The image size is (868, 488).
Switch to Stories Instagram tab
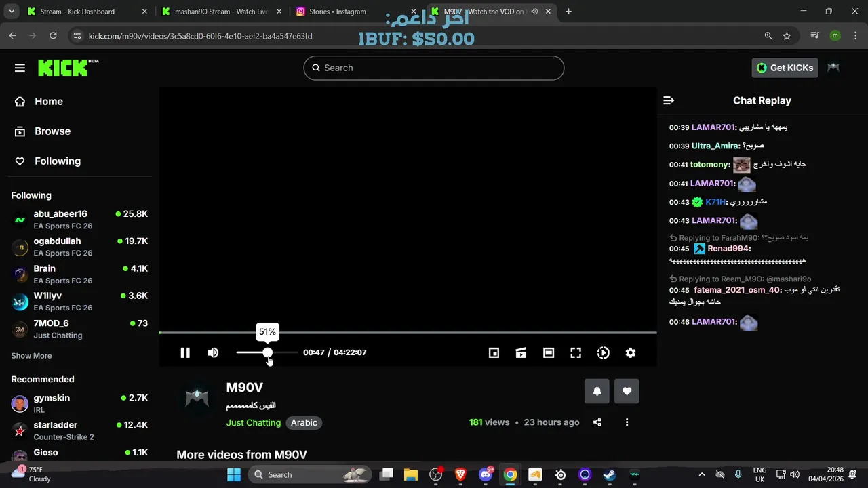tap(354, 12)
